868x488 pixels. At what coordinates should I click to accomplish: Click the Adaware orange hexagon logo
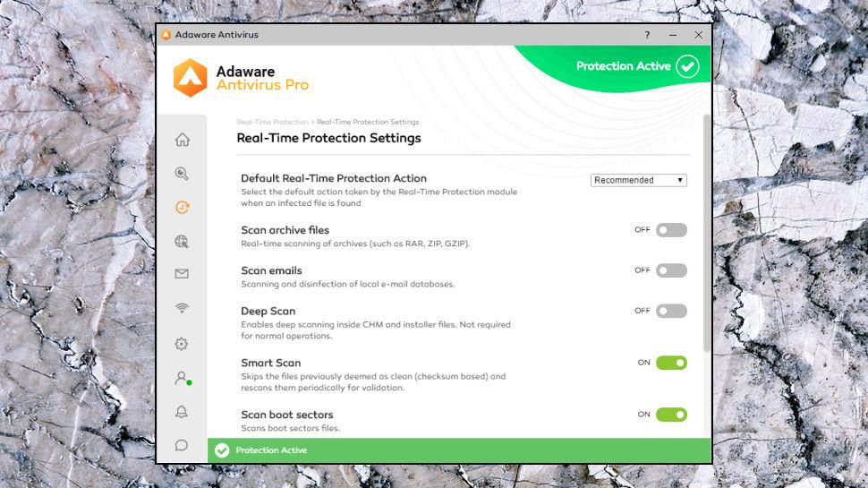pos(190,78)
